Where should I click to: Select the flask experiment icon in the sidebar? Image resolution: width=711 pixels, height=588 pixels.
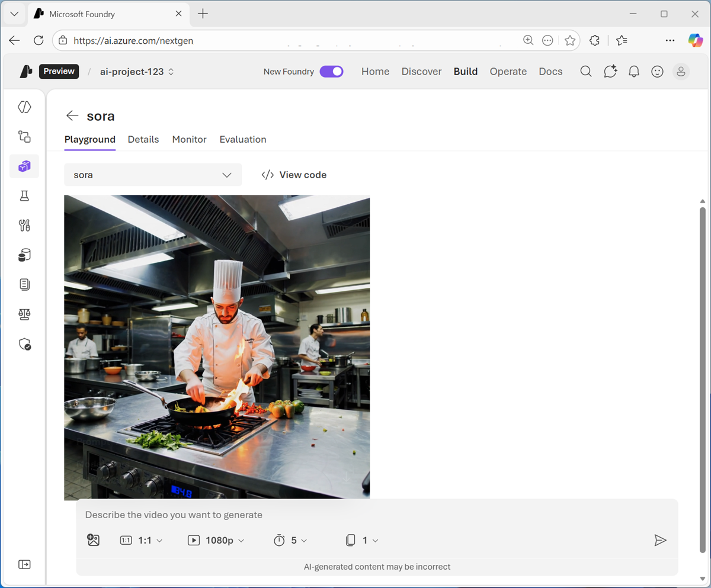pyautogui.click(x=24, y=195)
